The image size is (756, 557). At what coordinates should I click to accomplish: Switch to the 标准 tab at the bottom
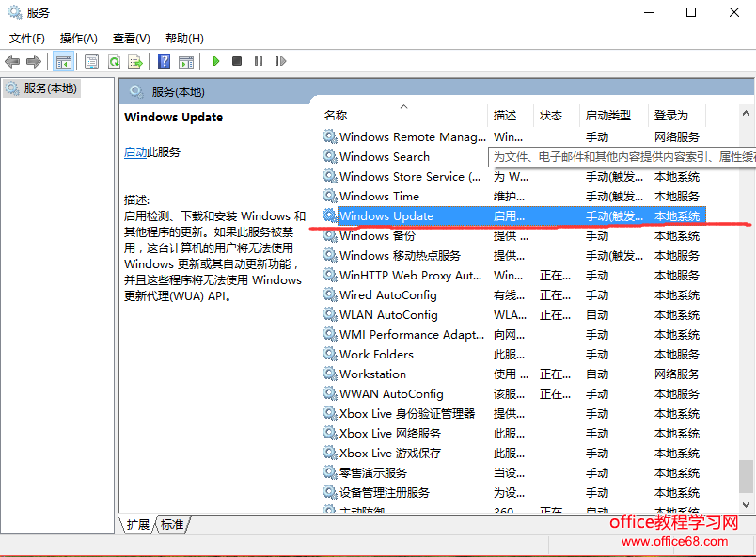[x=173, y=525]
